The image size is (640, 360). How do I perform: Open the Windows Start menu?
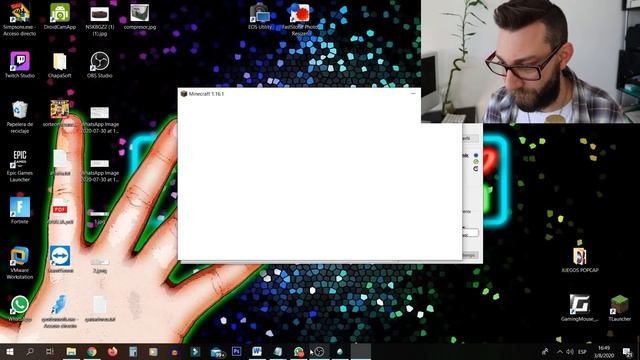(10, 351)
